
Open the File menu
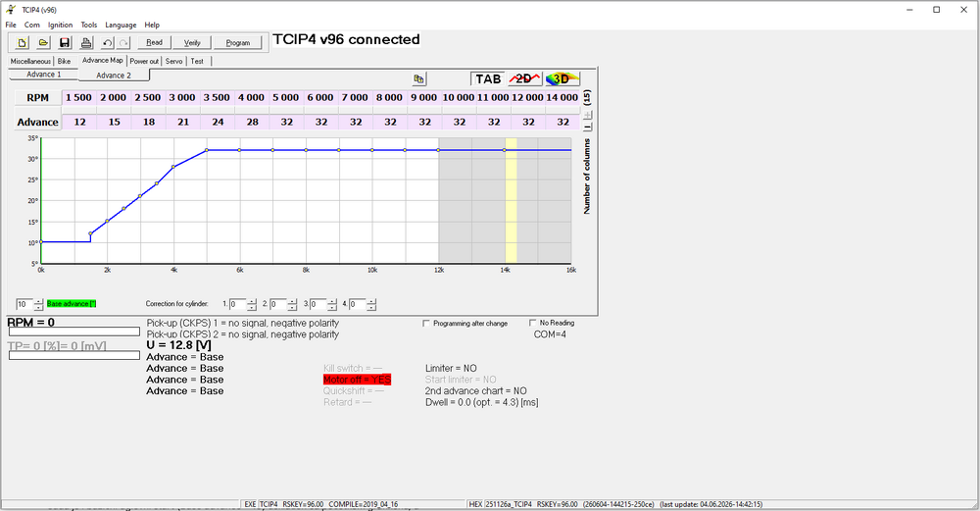point(11,26)
